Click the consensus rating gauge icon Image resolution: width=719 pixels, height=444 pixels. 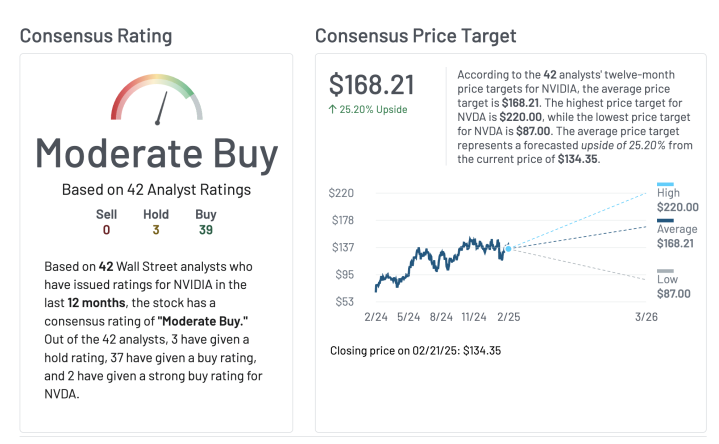(156, 100)
